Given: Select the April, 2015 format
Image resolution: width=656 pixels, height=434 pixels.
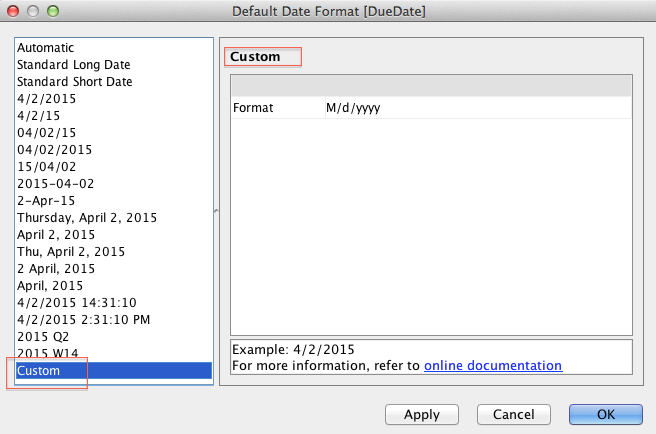Looking at the screenshot, I should point(50,286).
